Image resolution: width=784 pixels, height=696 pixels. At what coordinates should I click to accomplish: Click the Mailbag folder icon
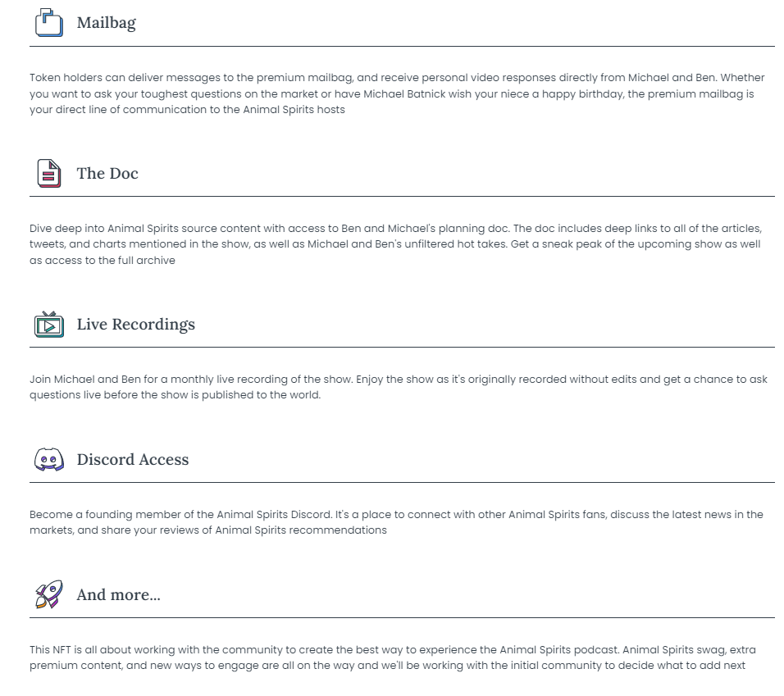(49, 22)
